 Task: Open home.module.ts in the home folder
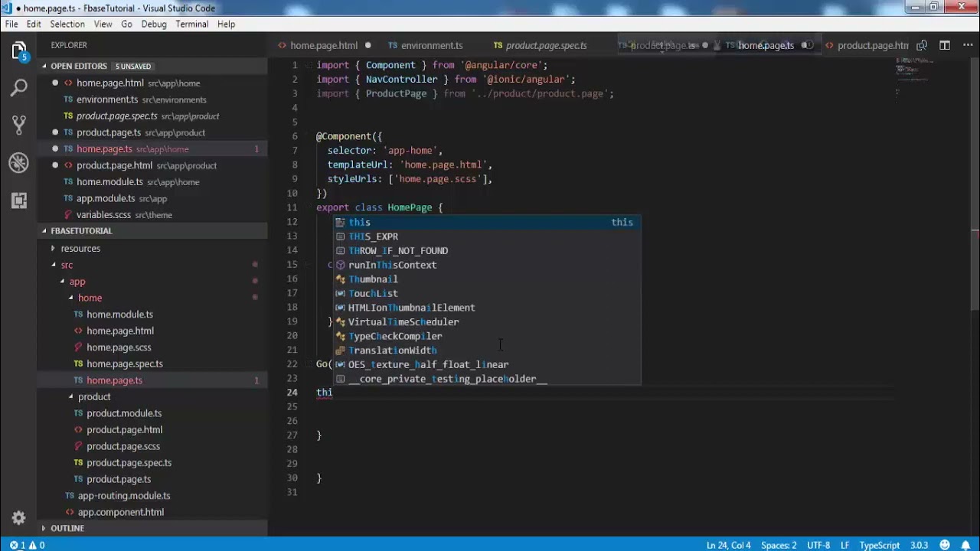pyautogui.click(x=152, y=315)
